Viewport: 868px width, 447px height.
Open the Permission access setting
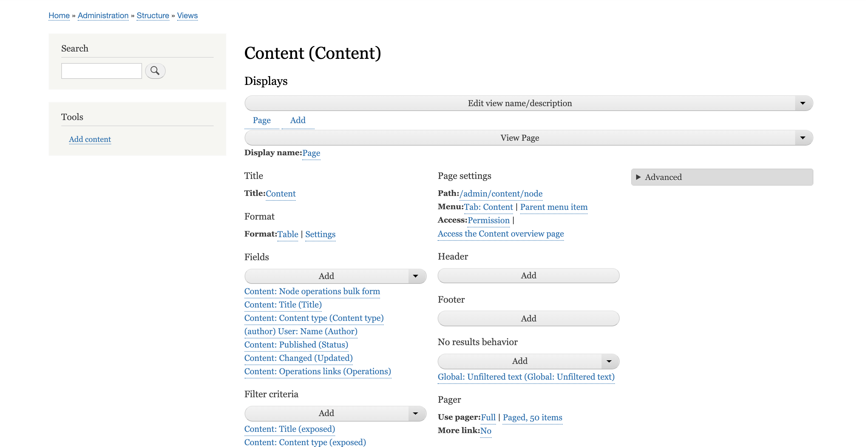[x=489, y=220]
